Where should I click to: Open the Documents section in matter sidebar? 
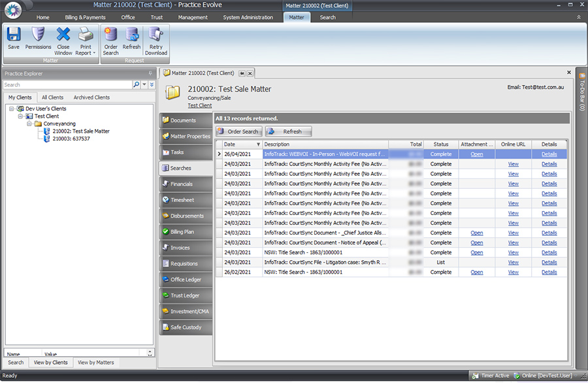point(186,120)
